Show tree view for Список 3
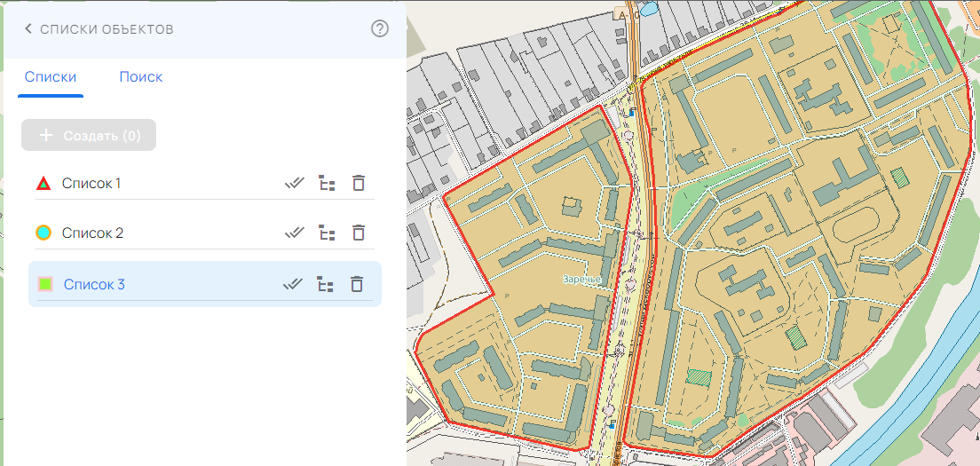The width and height of the screenshot is (980, 466). click(326, 285)
